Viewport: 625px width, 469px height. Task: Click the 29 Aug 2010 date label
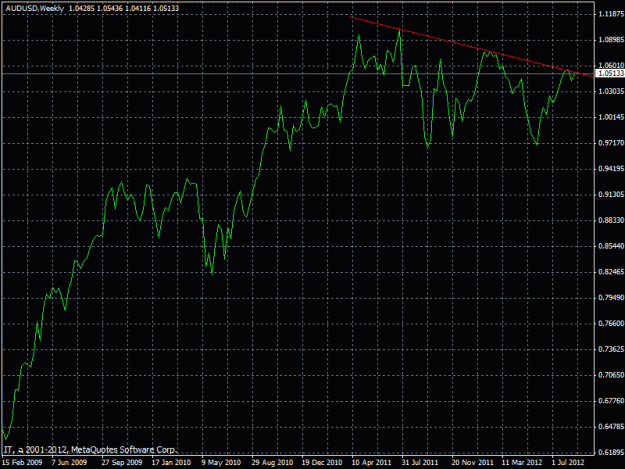[x=272, y=462]
